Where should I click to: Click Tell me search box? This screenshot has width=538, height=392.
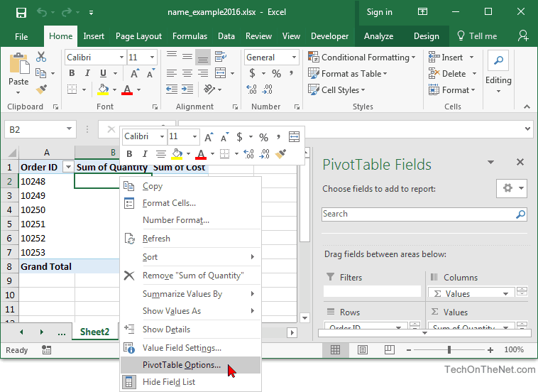pos(478,36)
